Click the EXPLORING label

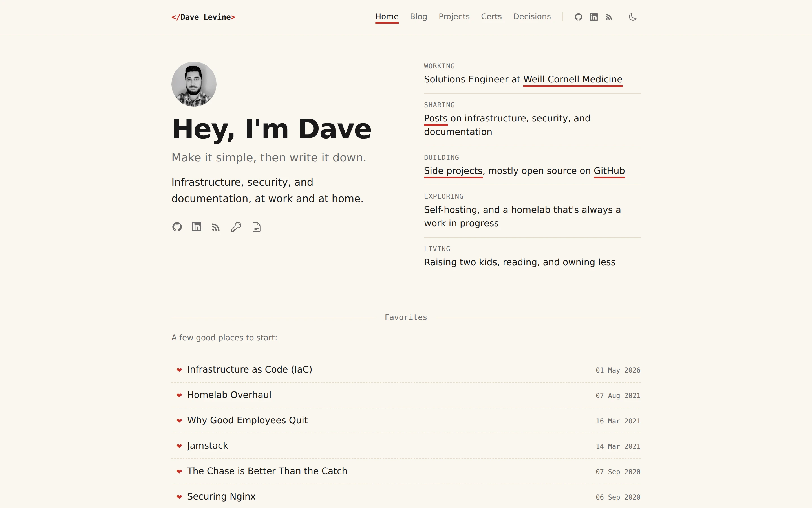pyautogui.click(x=443, y=196)
